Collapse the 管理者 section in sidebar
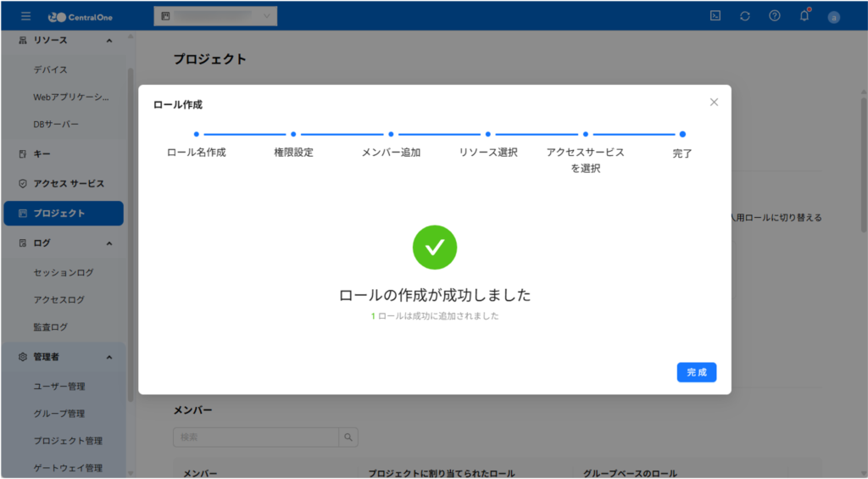The height and width of the screenshot is (479, 868). click(x=108, y=357)
